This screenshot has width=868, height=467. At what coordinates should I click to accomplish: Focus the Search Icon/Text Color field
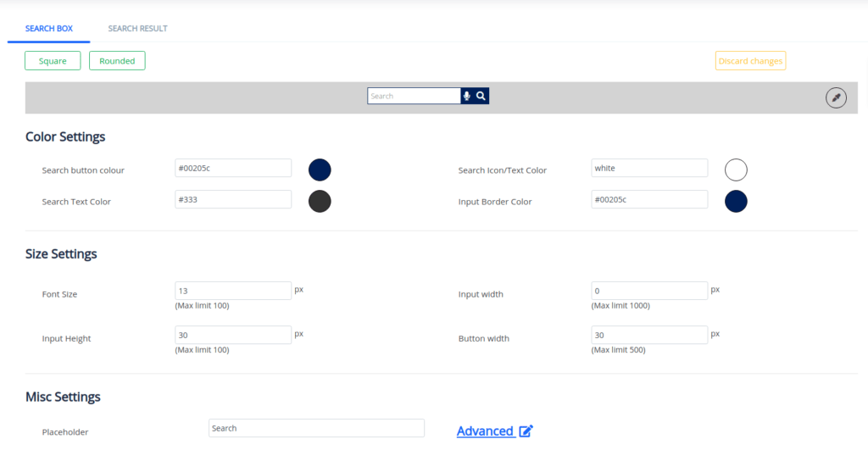[649, 168]
